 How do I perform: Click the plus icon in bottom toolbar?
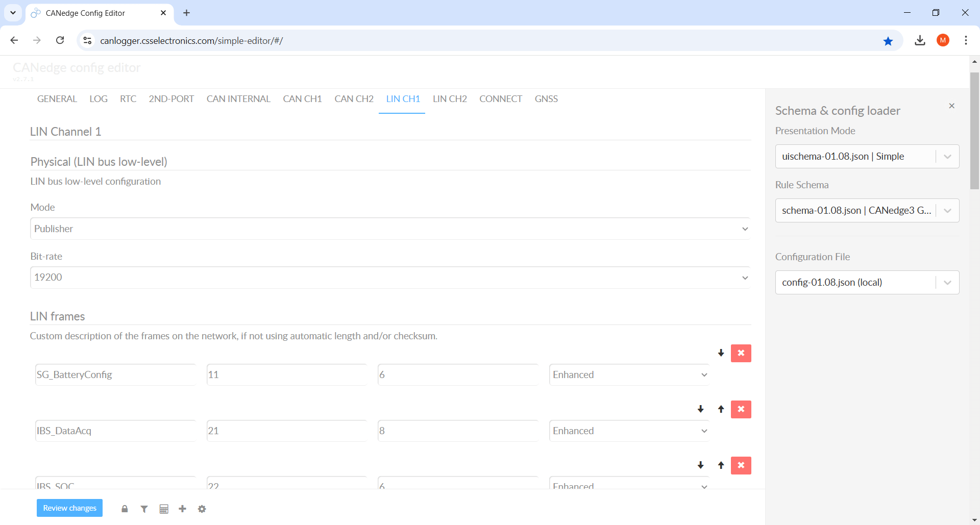click(x=183, y=509)
